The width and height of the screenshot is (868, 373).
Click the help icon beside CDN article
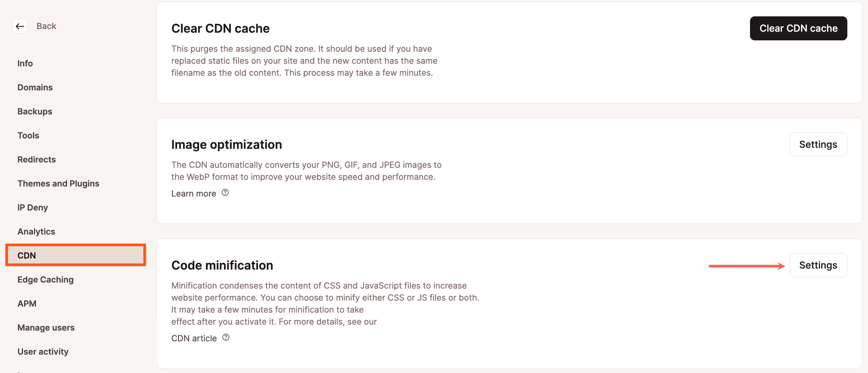(226, 337)
